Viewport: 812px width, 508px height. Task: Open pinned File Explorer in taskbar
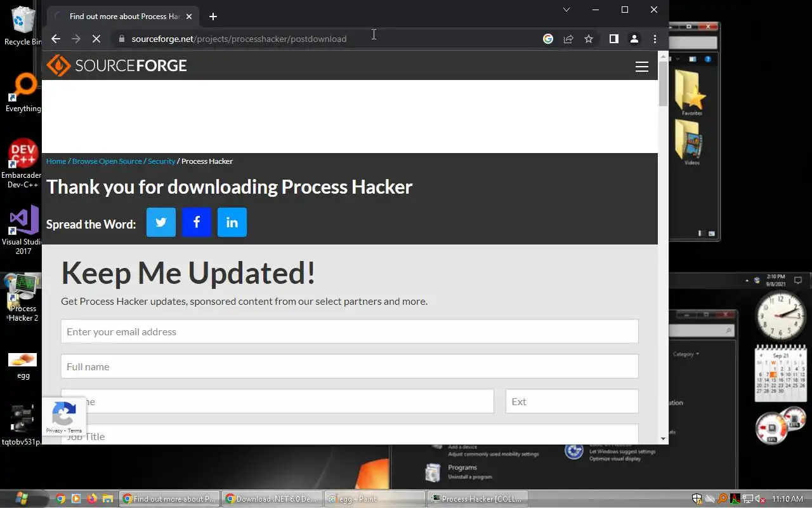point(108,499)
